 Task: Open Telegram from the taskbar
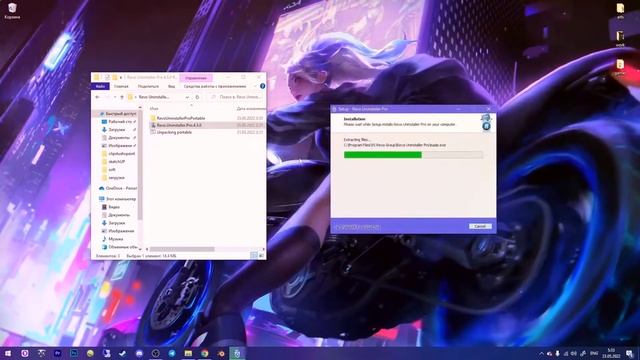pos(172,353)
